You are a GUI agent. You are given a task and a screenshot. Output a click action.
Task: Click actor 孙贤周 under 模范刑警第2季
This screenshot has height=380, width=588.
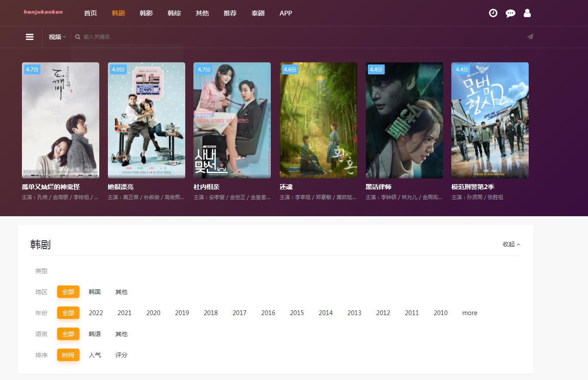[475, 197]
